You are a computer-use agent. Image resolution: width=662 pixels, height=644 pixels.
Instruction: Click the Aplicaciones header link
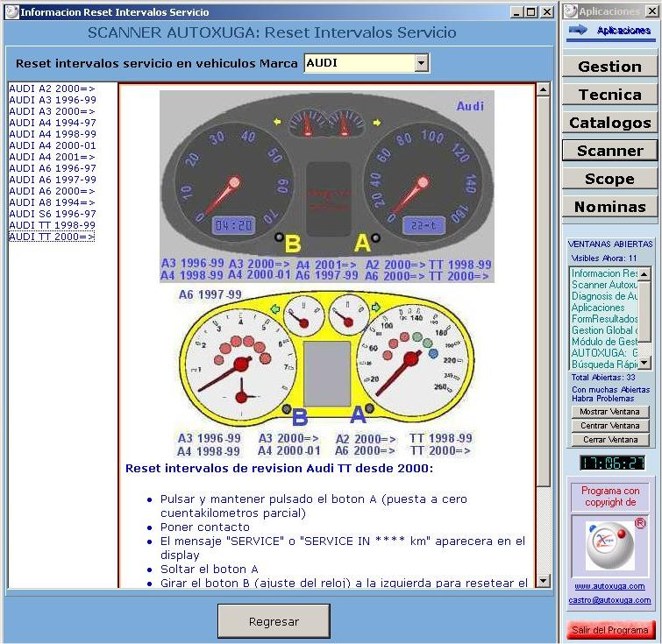[x=623, y=31]
